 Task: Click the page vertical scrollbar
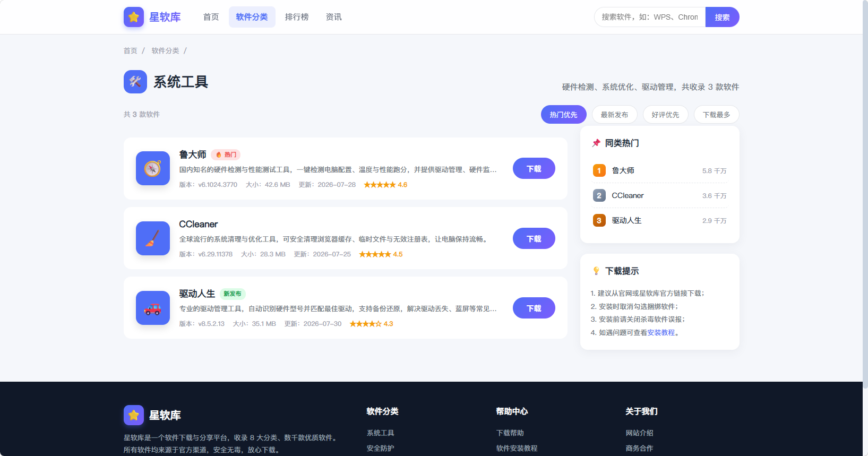pos(865,194)
